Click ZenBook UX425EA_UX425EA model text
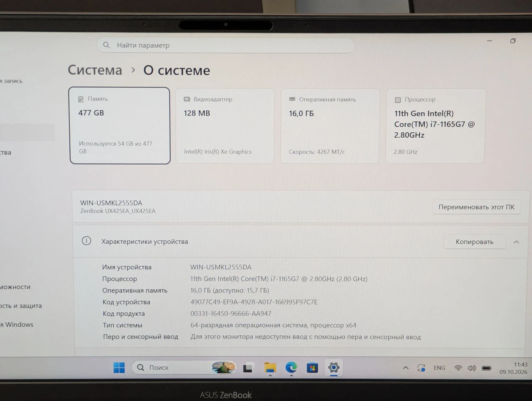This screenshot has height=401, width=532. (118, 211)
